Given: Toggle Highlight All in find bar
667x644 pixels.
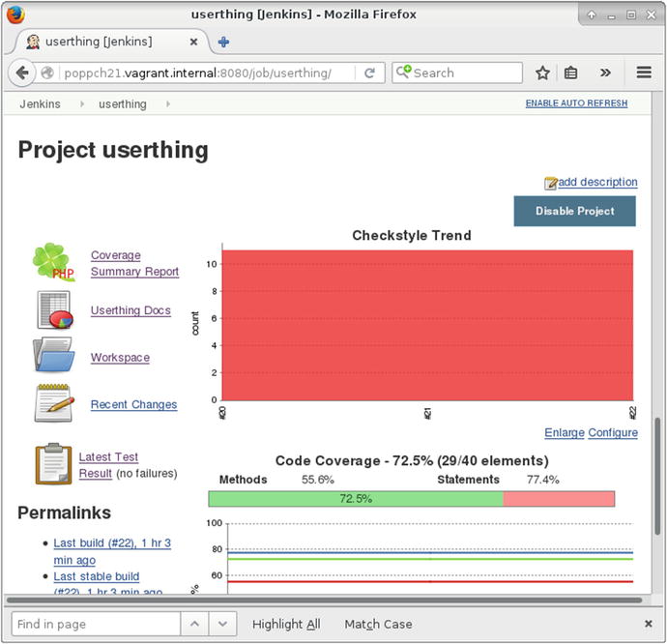Looking at the screenshot, I should 286,624.
